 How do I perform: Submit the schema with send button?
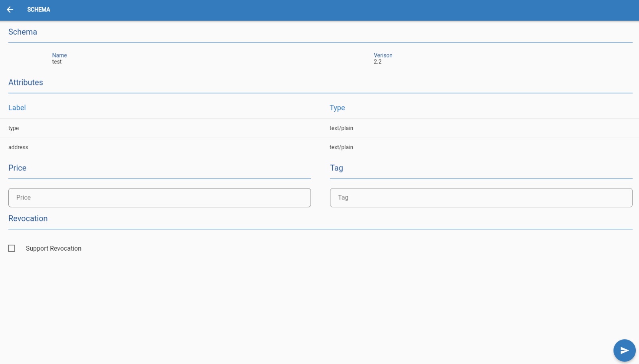tap(624, 350)
